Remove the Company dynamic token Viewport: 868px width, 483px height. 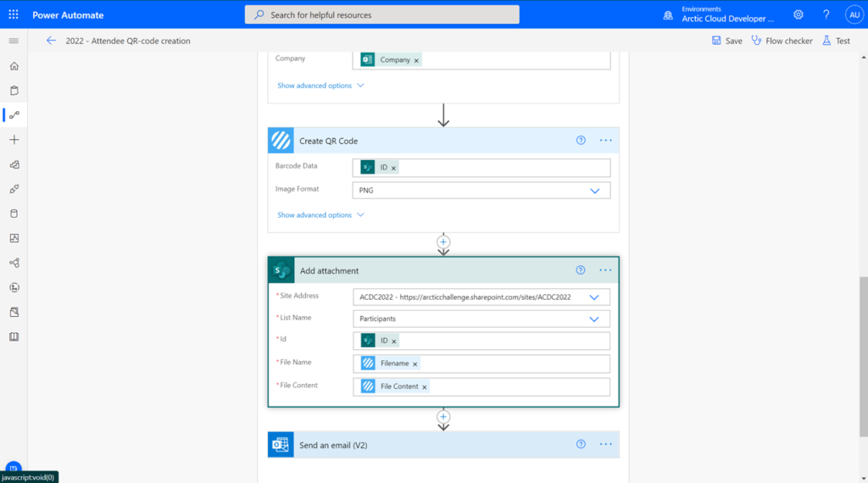[x=416, y=60]
